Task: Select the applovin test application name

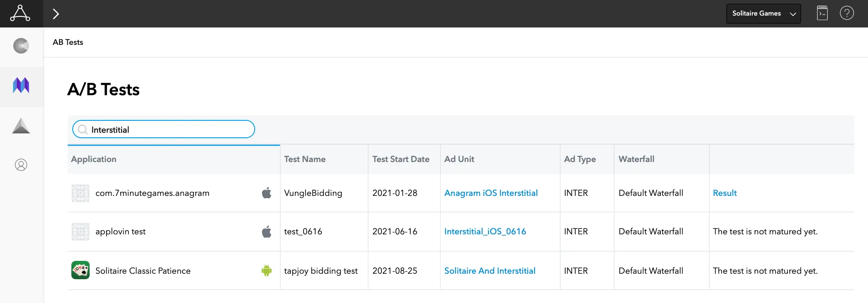Action: pyautogui.click(x=120, y=232)
